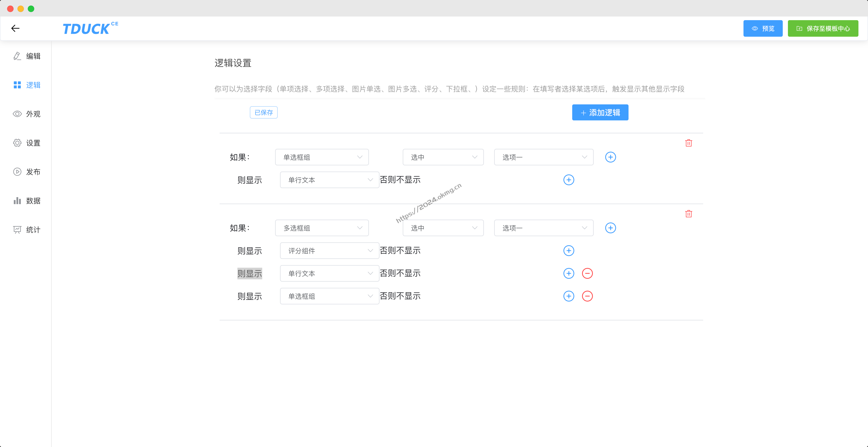Click the 预览 preview button
This screenshot has width=868, height=447.
click(763, 28)
